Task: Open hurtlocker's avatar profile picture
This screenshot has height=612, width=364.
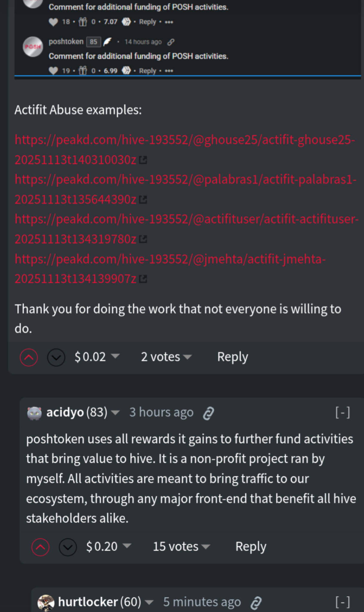Action: click(x=46, y=602)
